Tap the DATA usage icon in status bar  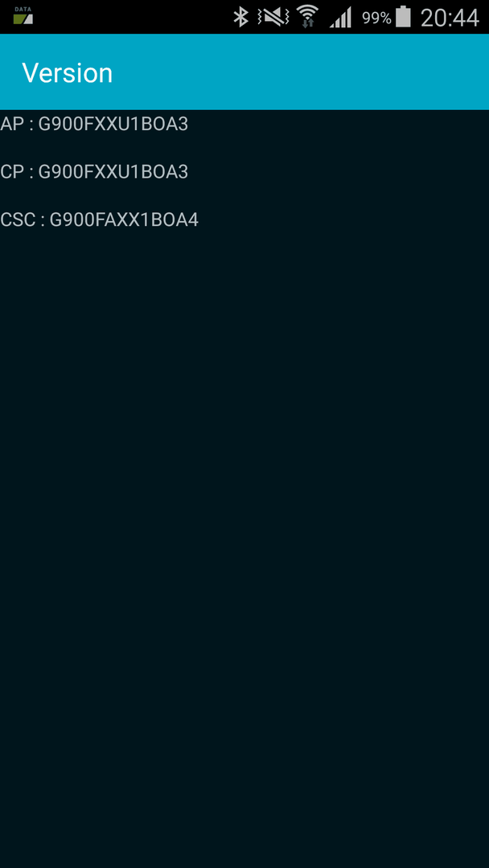coord(23,15)
